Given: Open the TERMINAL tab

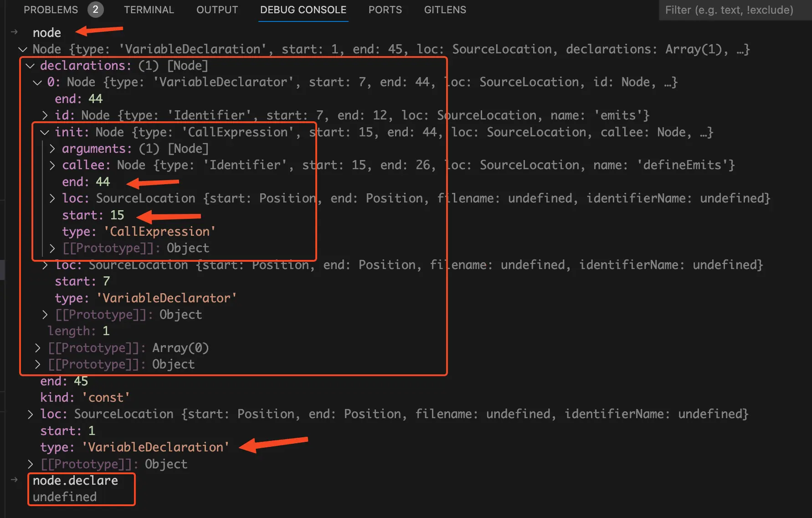Looking at the screenshot, I should pos(149,10).
